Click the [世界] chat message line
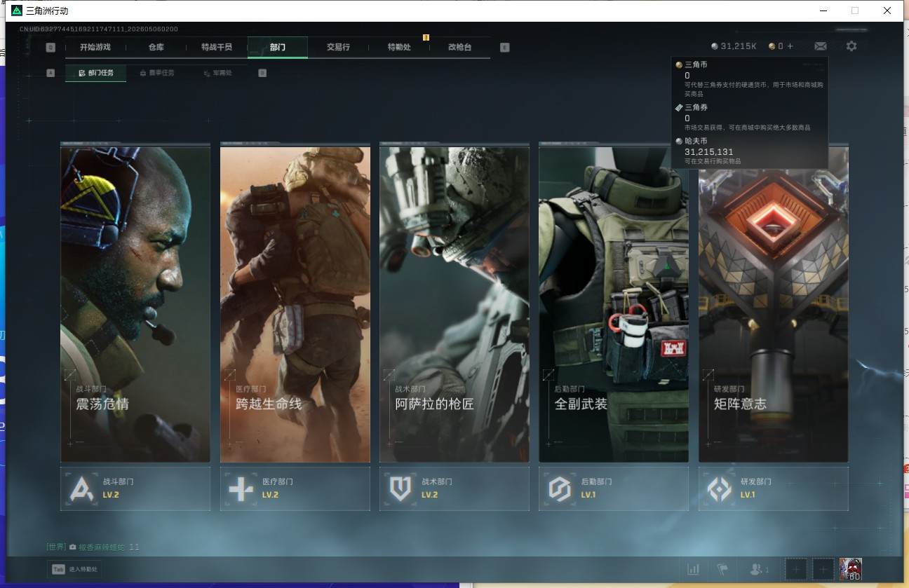This screenshot has width=909, height=588. pos(93,547)
